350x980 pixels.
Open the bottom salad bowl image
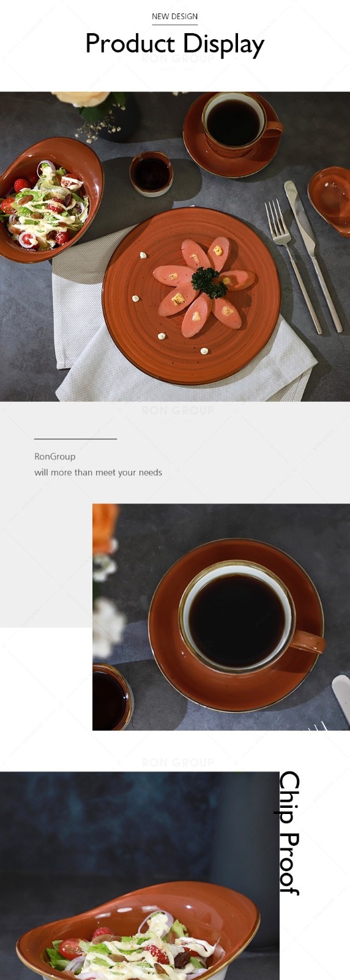point(140,876)
